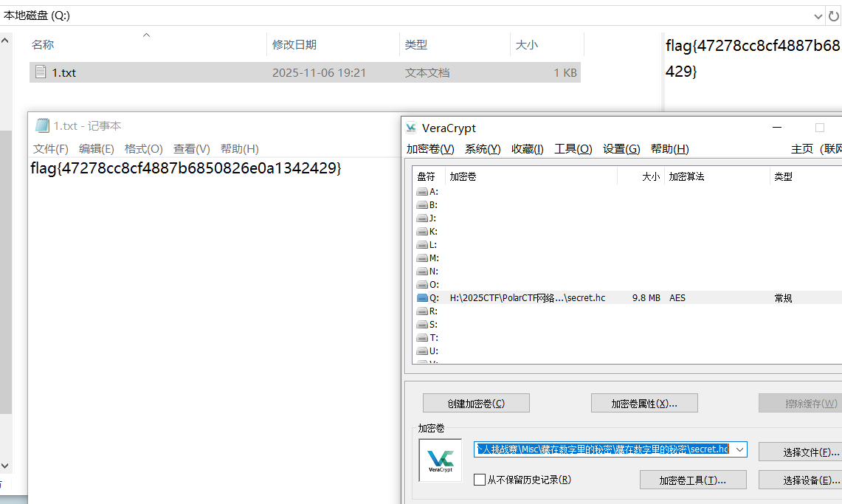Screen dimensions: 842x504
Task: Click the 加密卷 column header in list
Action: point(531,176)
